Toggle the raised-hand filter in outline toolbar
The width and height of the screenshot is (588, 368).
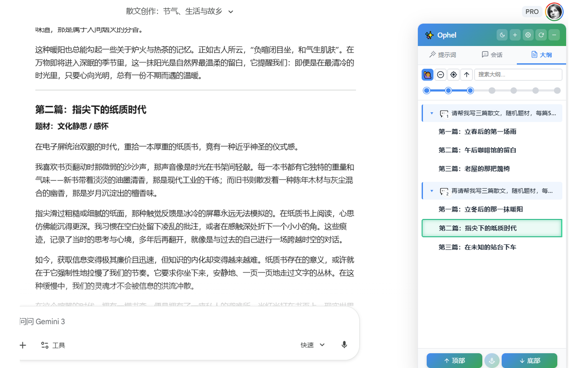click(427, 74)
